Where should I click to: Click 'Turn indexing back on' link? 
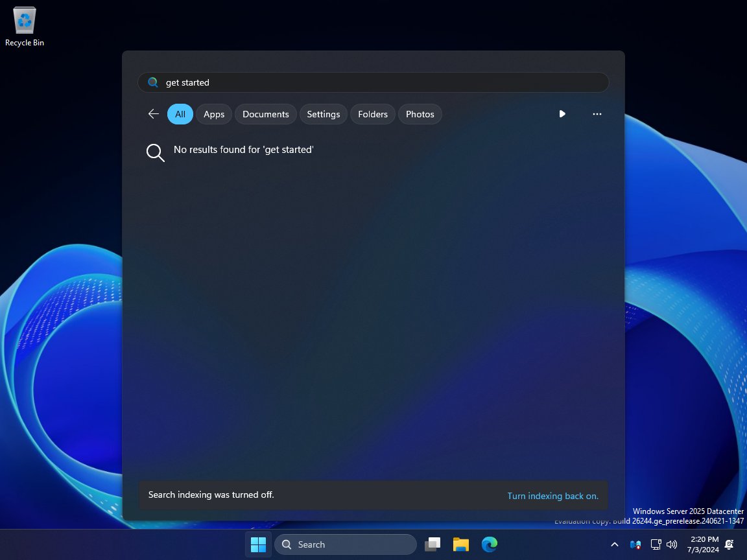point(552,496)
